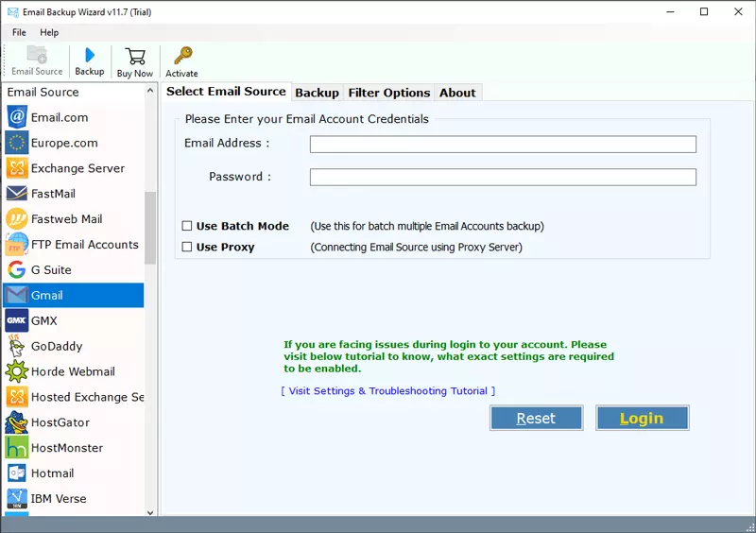Viewport: 756px width, 533px height.
Task: Open the File menu
Action: point(19,32)
